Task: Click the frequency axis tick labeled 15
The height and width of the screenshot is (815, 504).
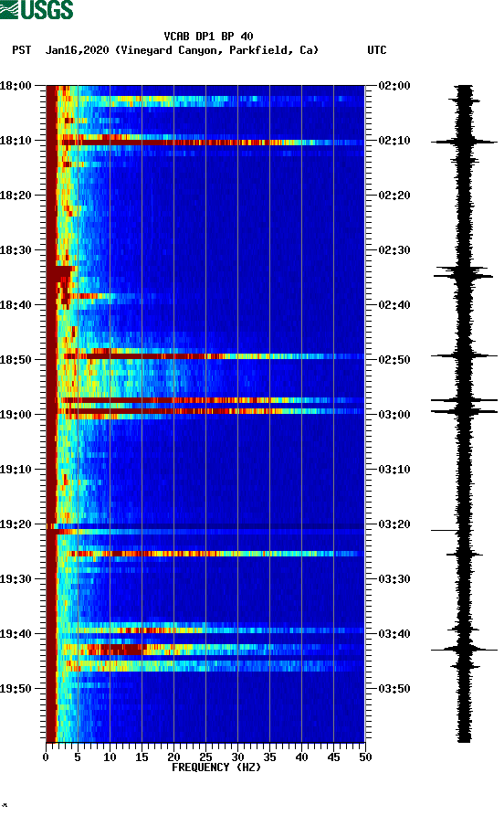Action: (142, 757)
